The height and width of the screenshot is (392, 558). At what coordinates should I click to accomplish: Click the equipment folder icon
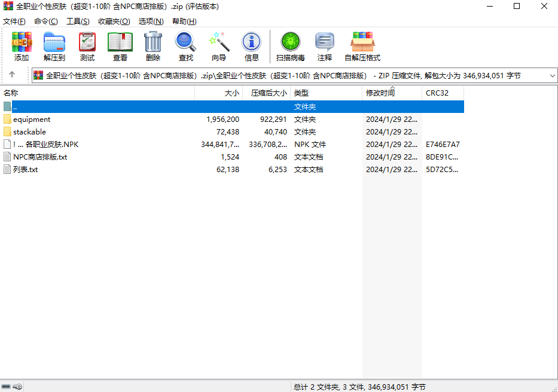[x=7, y=119]
